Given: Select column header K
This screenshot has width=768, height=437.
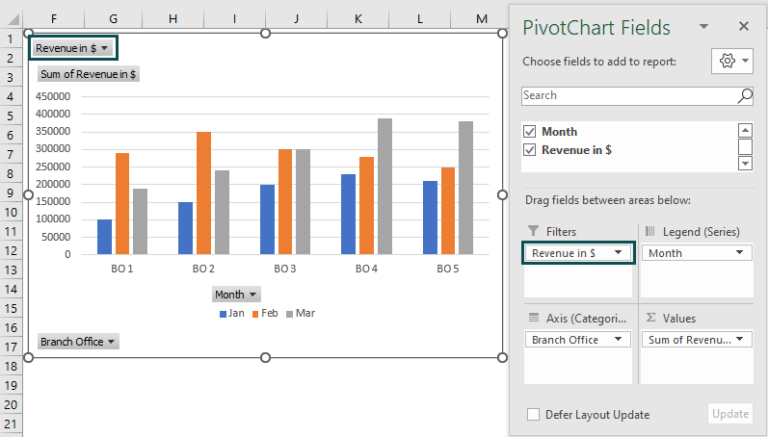Looking at the screenshot, I should point(358,19).
